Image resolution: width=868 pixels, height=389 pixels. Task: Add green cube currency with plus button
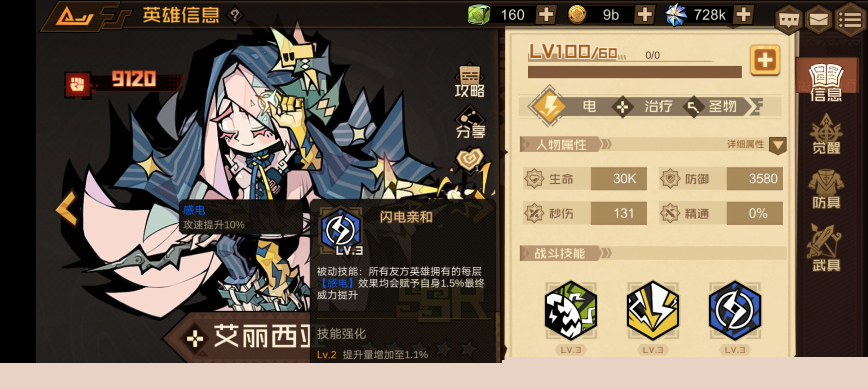(x=546, y=15)
